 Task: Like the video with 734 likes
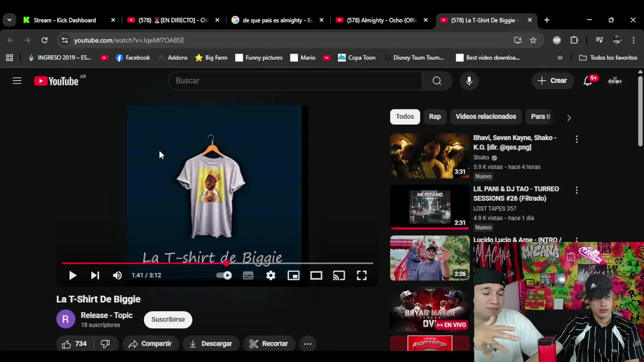[74, 344]
